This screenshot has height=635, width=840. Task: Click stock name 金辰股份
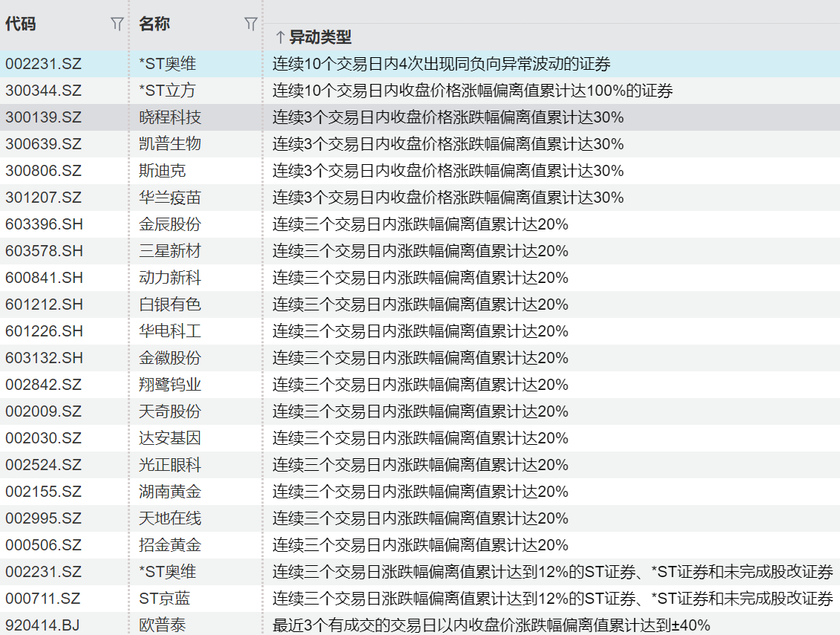[x=170, y=224]
